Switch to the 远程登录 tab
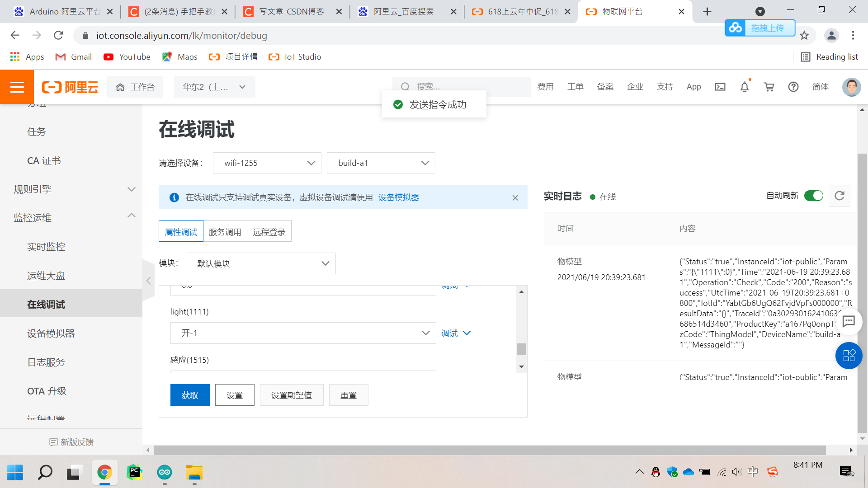 269,231
